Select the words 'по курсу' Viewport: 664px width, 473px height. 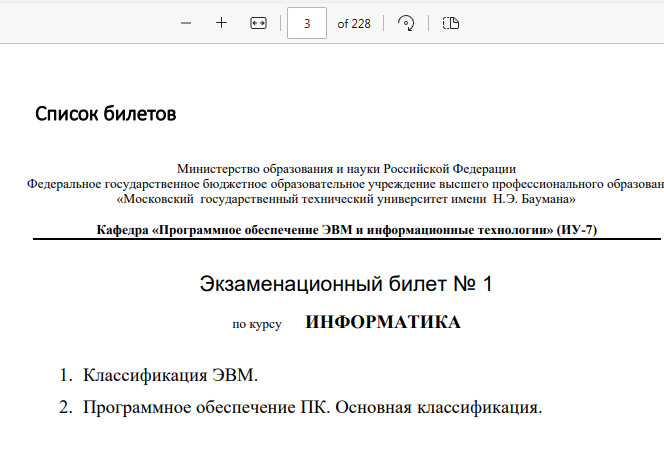click(257, 324)
